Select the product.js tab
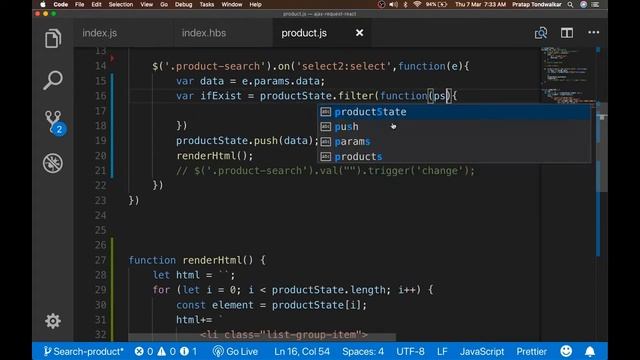The image size is (640, 360). pos(304,33)
